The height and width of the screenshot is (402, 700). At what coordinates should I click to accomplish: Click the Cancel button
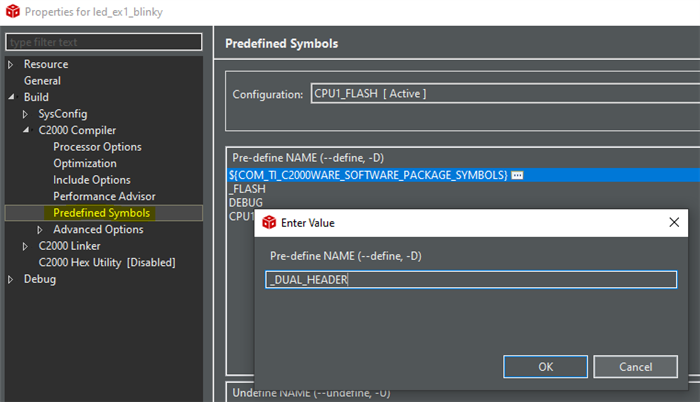click(635, 367)
